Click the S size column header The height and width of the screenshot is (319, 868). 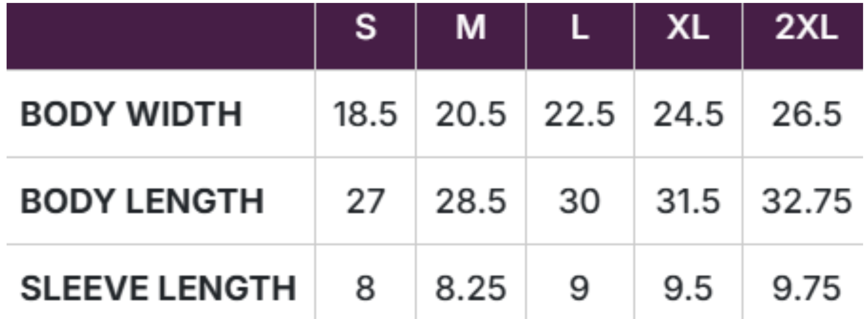click(366, 28)
